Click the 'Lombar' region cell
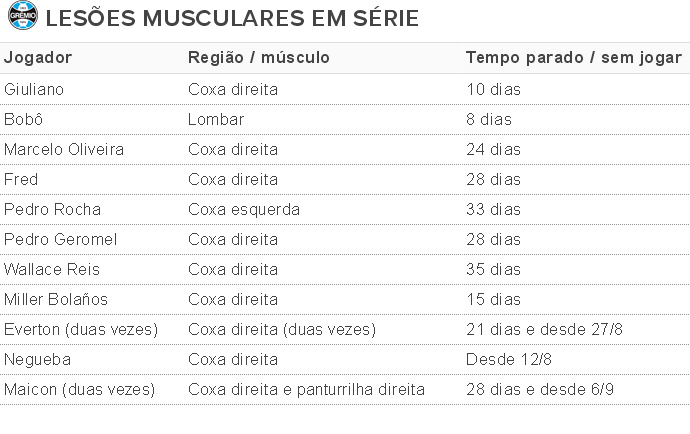Screen dimensions: 690x434 216,119
